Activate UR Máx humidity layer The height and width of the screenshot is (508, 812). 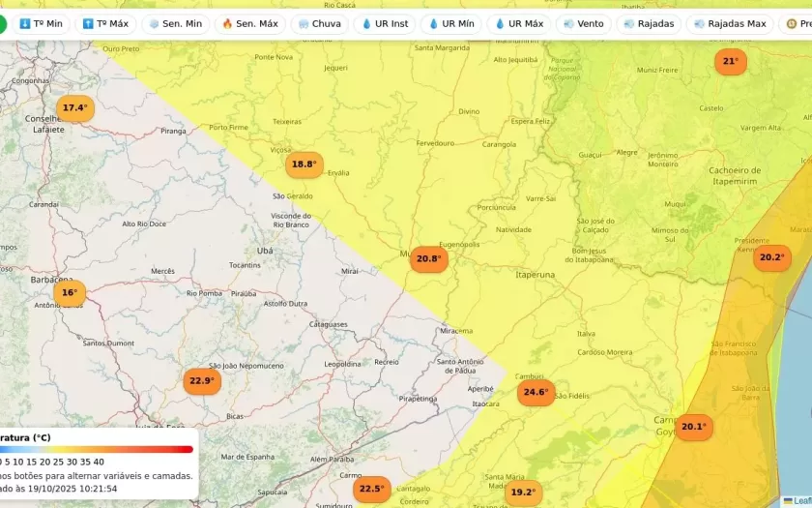[x=518, y=23]
